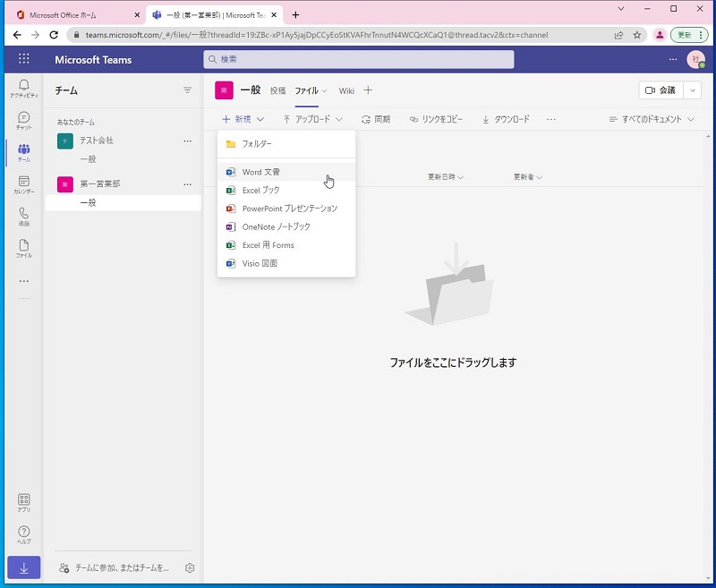Show more apps via the sidebar ellipsis
Viewport: 716px width, 588px height.
pyautogui.click(x=24, y=281)
